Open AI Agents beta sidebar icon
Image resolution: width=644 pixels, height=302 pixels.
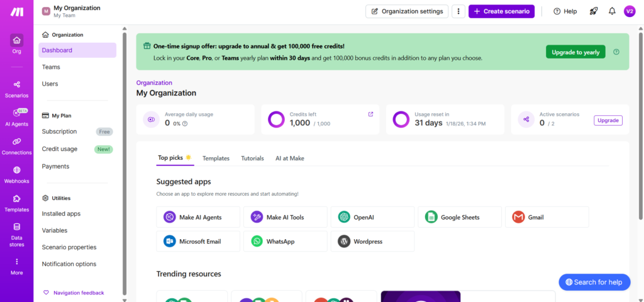click(16, 117)
